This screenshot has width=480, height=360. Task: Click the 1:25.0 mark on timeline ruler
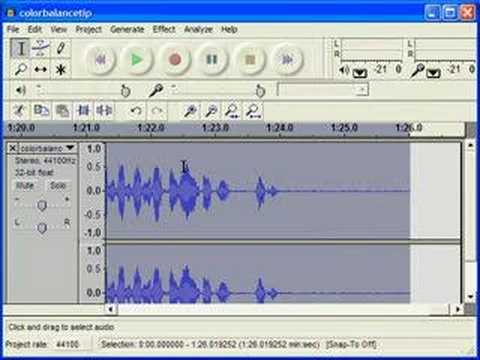pyautogui.click(x=344, y=128)
